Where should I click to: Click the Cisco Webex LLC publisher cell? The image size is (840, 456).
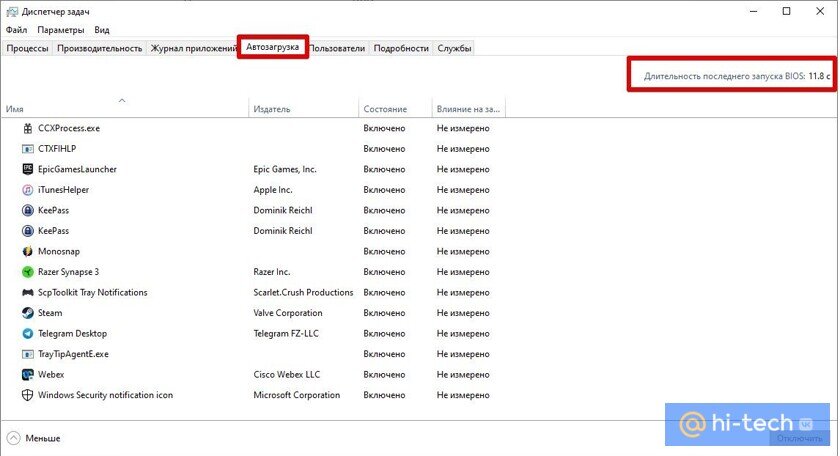tap(287, 375)
